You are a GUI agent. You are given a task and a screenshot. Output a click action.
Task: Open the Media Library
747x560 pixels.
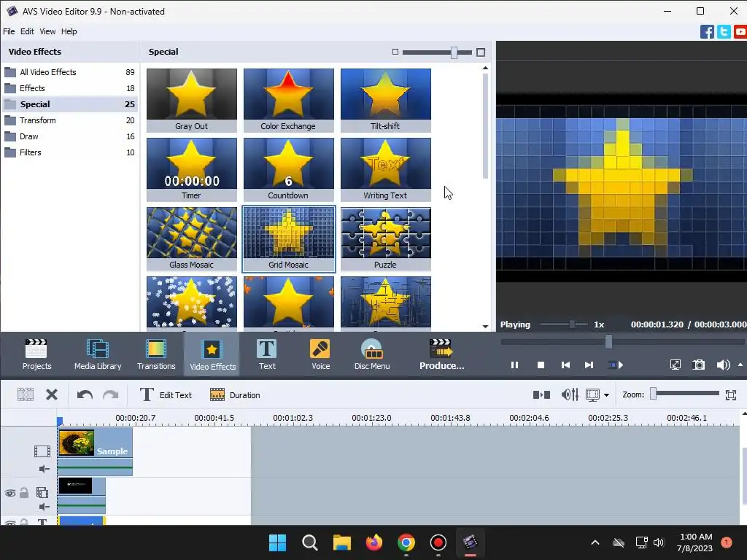[x=98, y=354]
